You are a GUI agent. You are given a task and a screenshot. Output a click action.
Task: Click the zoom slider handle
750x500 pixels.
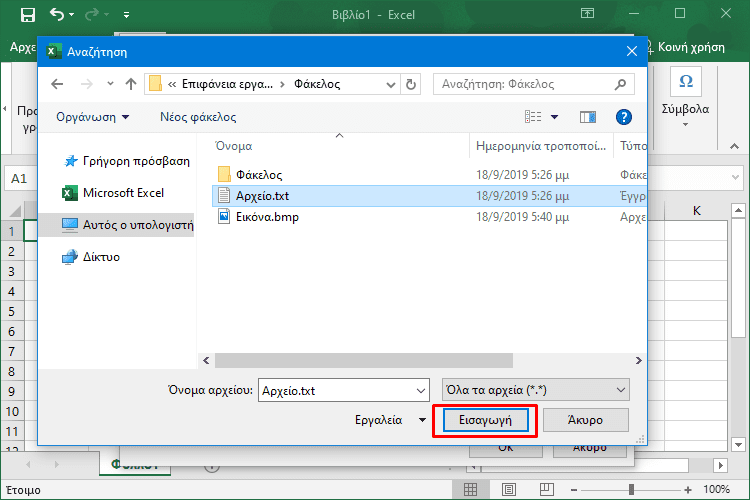[x=631, y=489]
